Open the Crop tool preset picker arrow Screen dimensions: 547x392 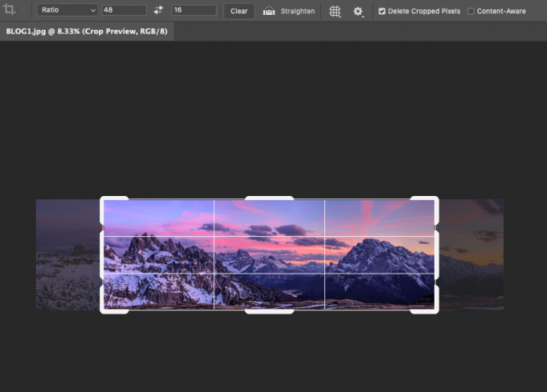24,11
